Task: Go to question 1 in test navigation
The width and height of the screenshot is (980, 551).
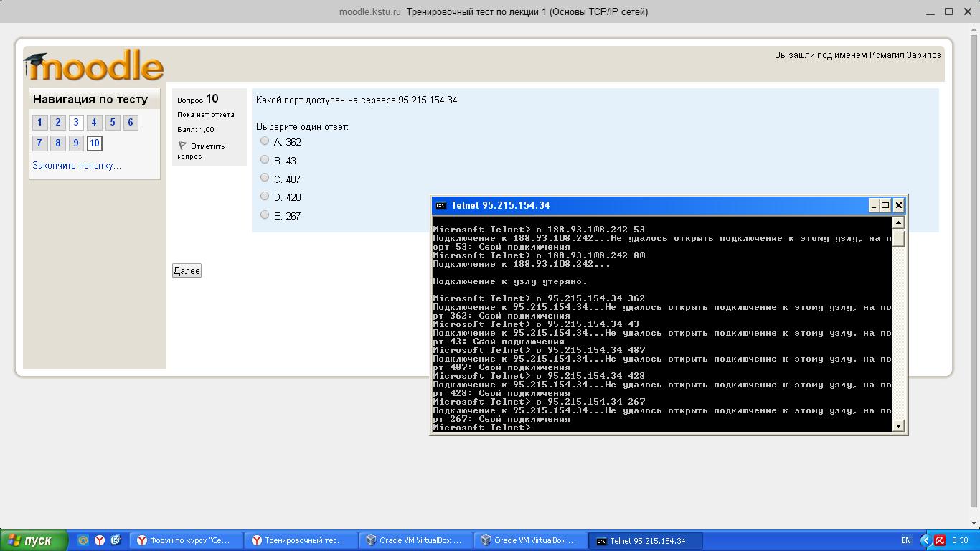Action: tap(40, 123)
